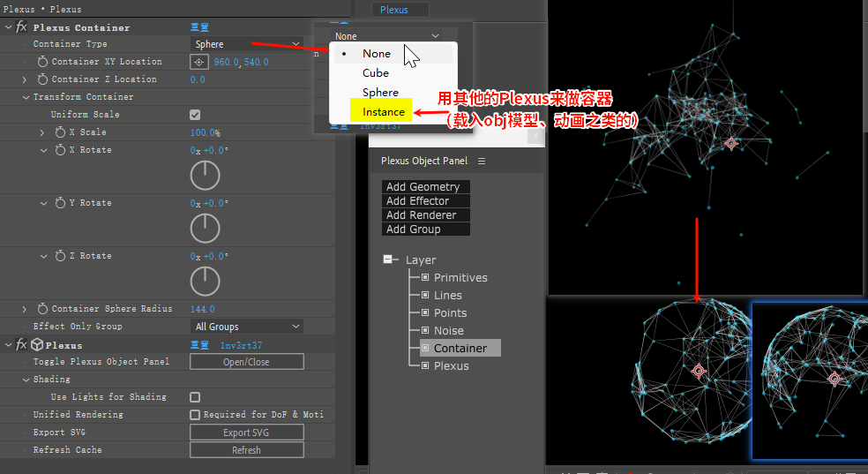Screen dimensions: 868x474
Task: Click the XY Location crosshair picker
Action: coord(199,62)
